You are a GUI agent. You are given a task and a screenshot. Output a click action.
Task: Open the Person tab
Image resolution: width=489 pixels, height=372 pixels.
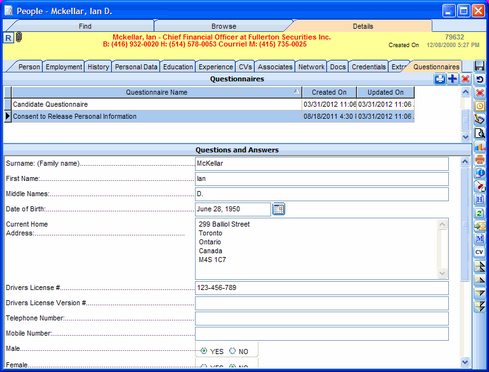point(29,67)
